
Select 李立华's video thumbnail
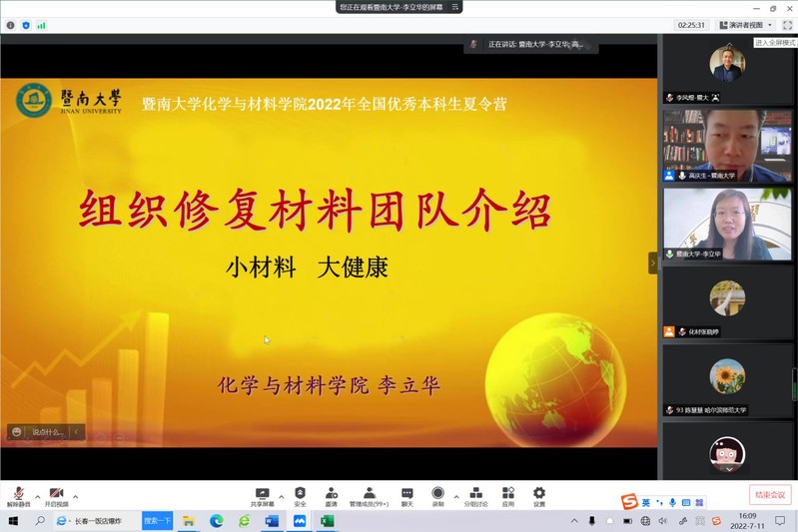point(727,224)
